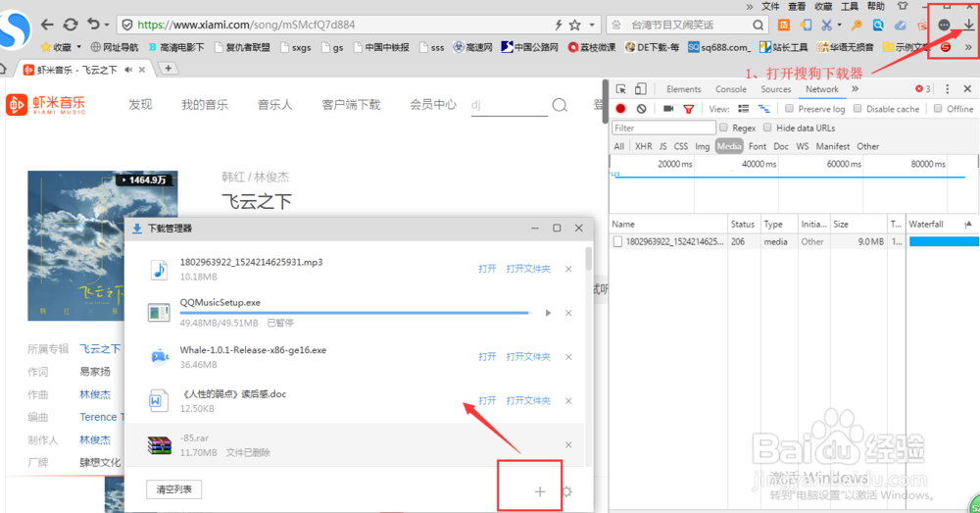Mute the 虾米音乐 tab audio icon
980x513 pixels.
tap(128, 70)
